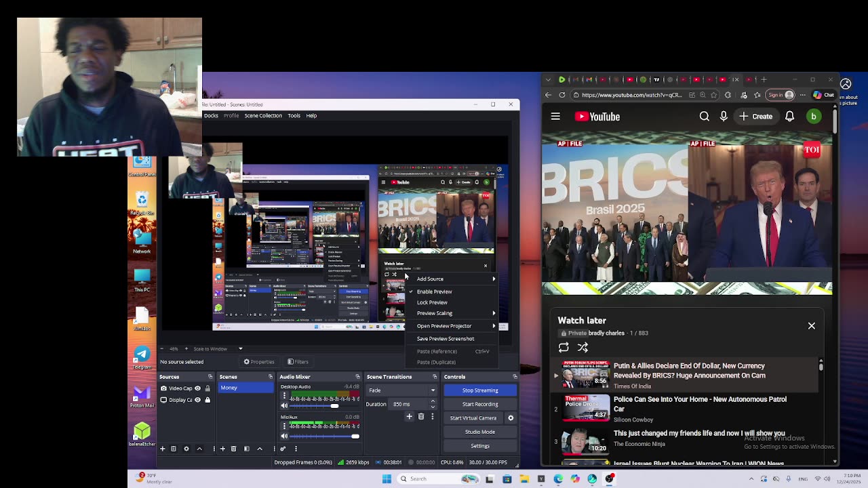The width and height of the screenshot is (868, 488).
Task: Toggle the lock on the Video Capture source
Action: (208, 388)
